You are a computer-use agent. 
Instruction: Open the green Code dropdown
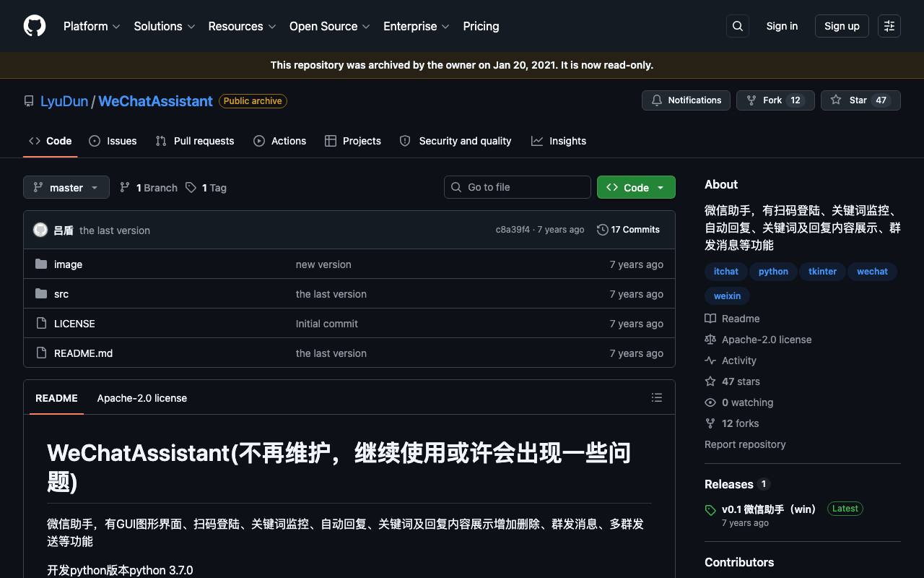coord(636,187)
